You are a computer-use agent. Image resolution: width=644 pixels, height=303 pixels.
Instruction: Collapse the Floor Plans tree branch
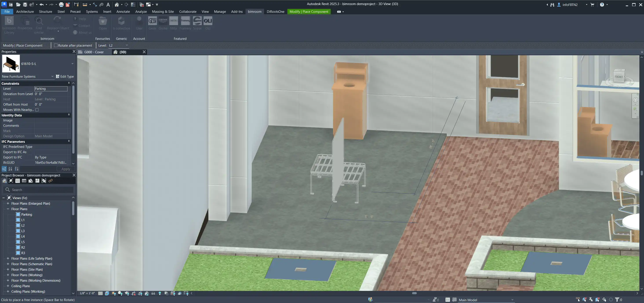8,209
